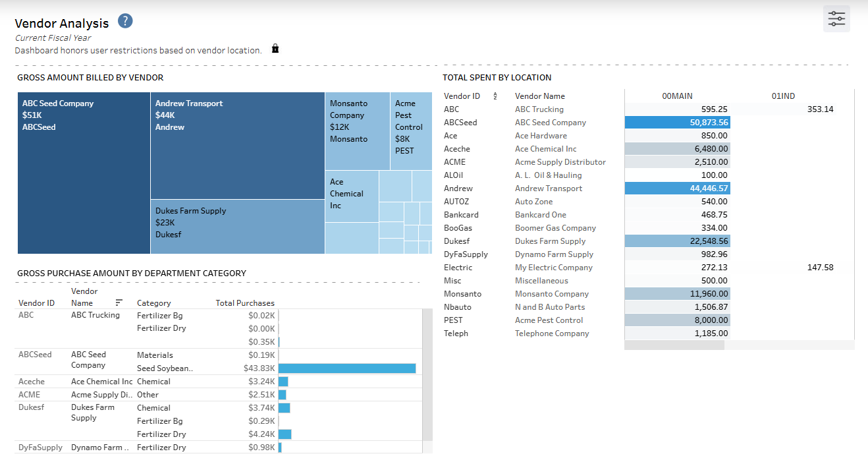868x464 pixels.
Task: Click the Seed Soybean bar worth $43.83K
Action: (x=347, y=368)
